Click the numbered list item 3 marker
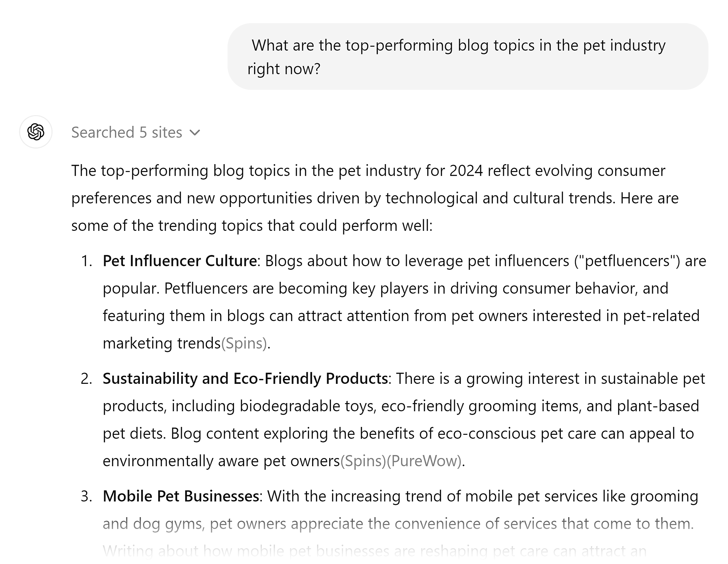 coord(87,496)
